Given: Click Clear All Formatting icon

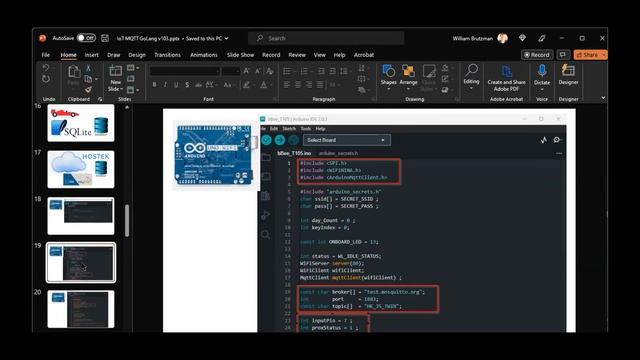Looking at the screenshot, I should (270, 71).
